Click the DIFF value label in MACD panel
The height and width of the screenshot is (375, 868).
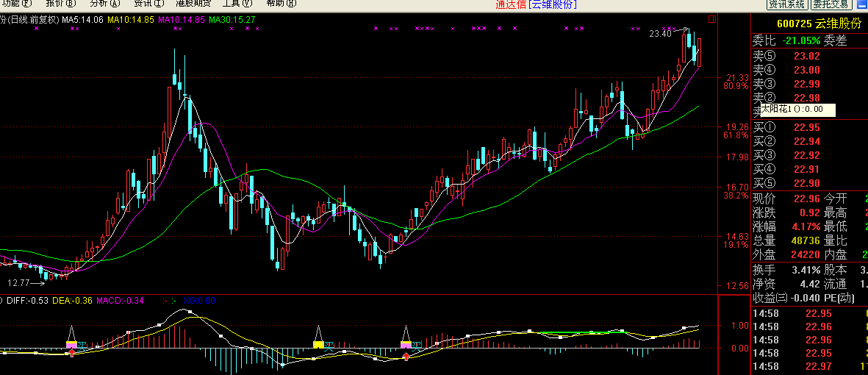[27, 300]
